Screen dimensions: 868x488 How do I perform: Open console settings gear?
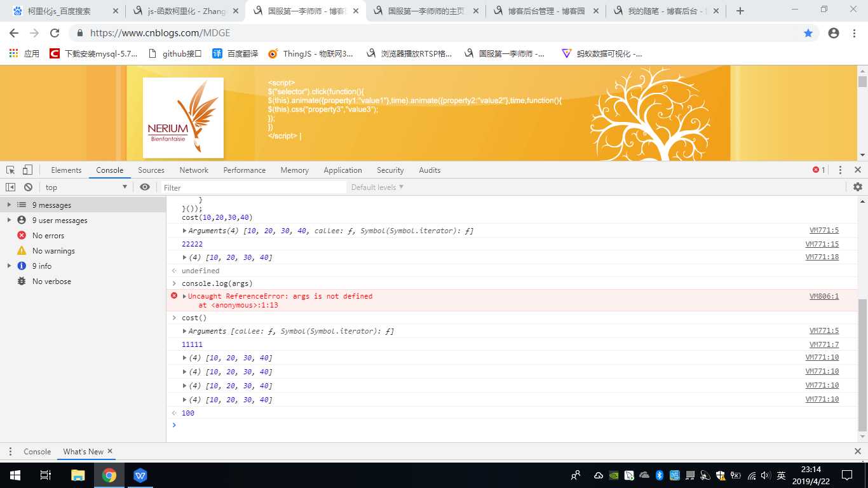[x=858, y=187]
